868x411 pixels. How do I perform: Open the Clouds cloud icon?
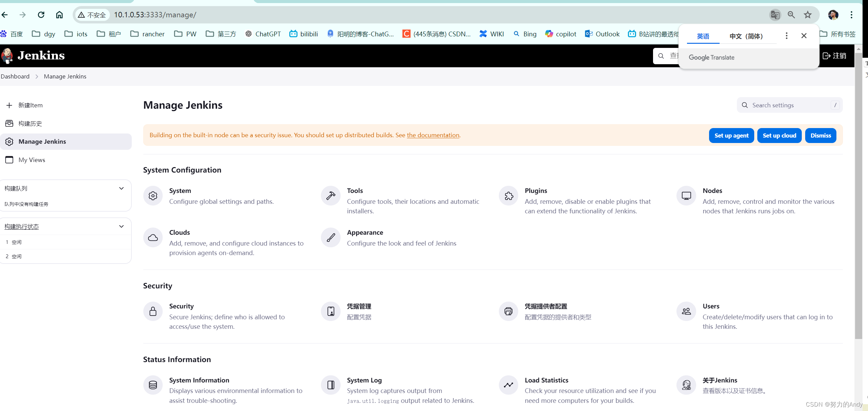click(153, 237)
